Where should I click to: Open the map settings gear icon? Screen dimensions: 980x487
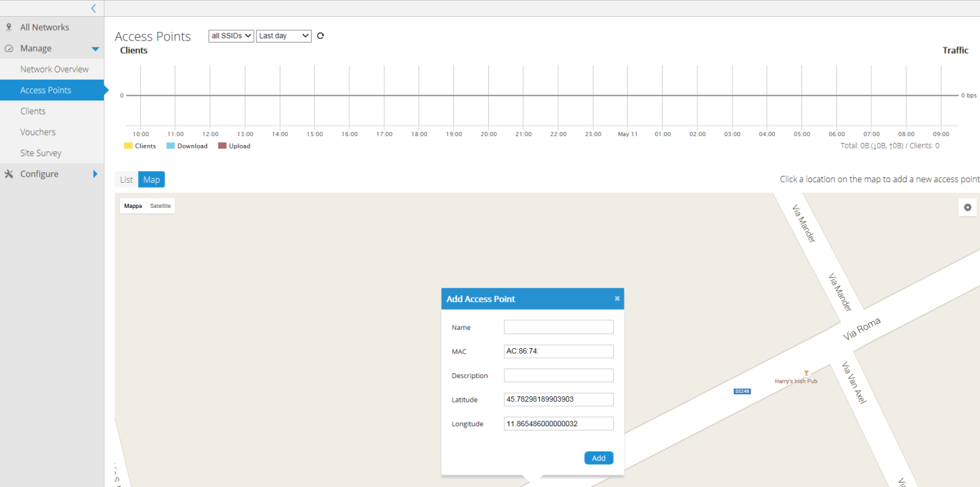(x=967, y=207)
